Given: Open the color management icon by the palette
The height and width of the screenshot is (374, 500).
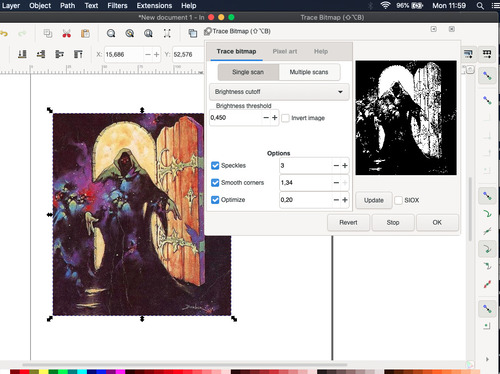Looking at the screenshot, I should 470,365.
